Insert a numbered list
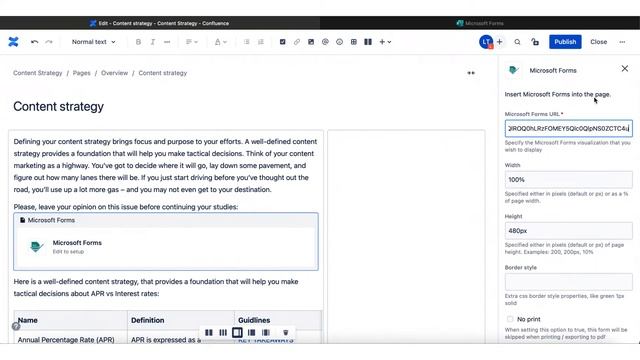The height and width of the screenshot is (360, 640). click(x=261, y=42)
